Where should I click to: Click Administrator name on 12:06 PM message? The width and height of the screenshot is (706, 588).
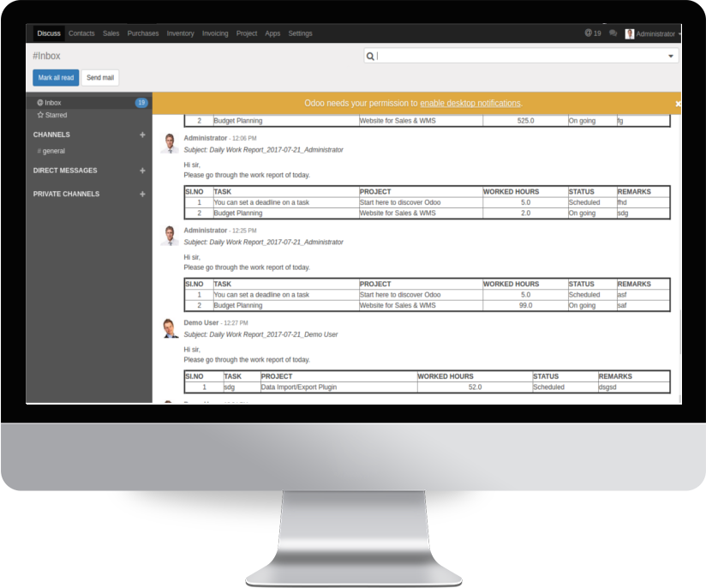(x=206, y=138)
